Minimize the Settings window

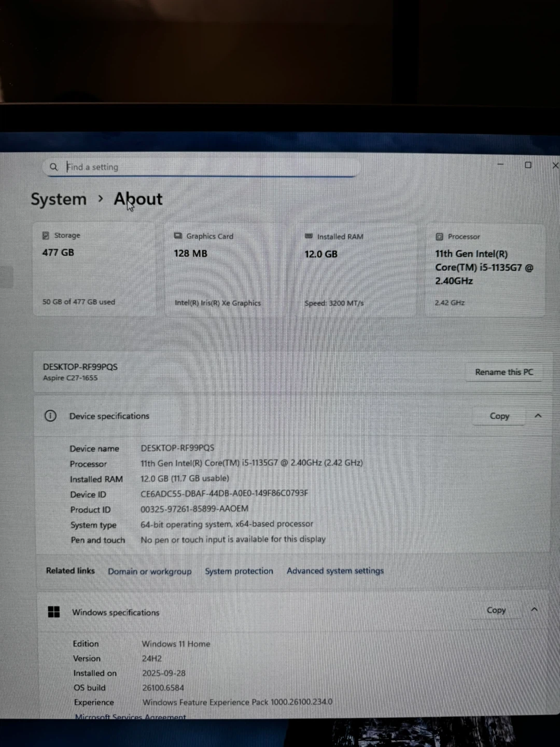point(500,164)
